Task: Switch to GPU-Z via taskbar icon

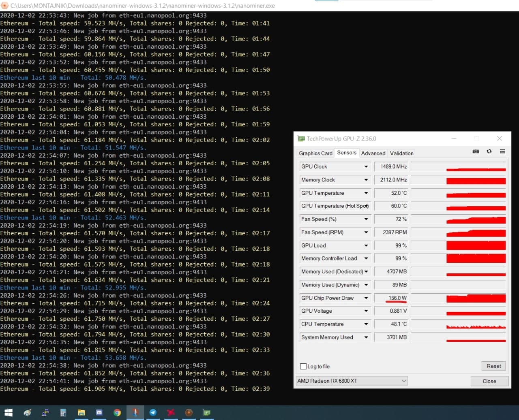Action: (x=207, y=412)
